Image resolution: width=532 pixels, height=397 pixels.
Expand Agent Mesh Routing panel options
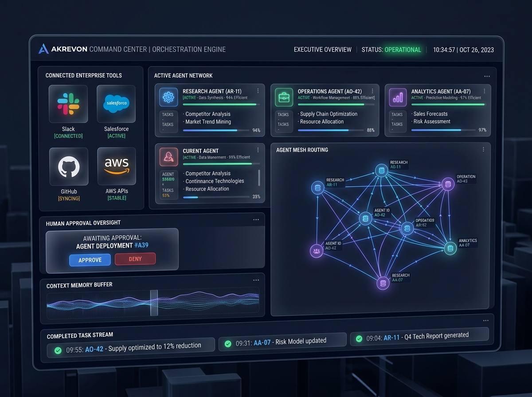point(484,149)
